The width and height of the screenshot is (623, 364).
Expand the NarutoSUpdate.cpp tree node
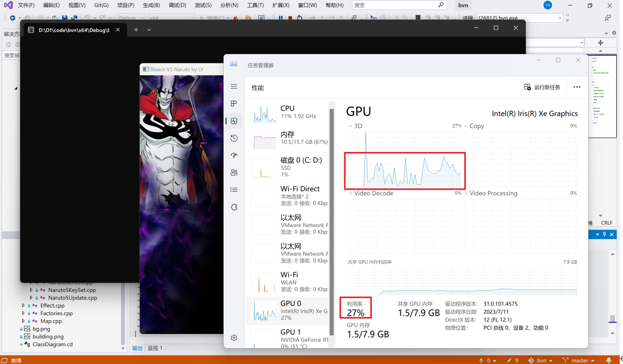tap(31, 298)
